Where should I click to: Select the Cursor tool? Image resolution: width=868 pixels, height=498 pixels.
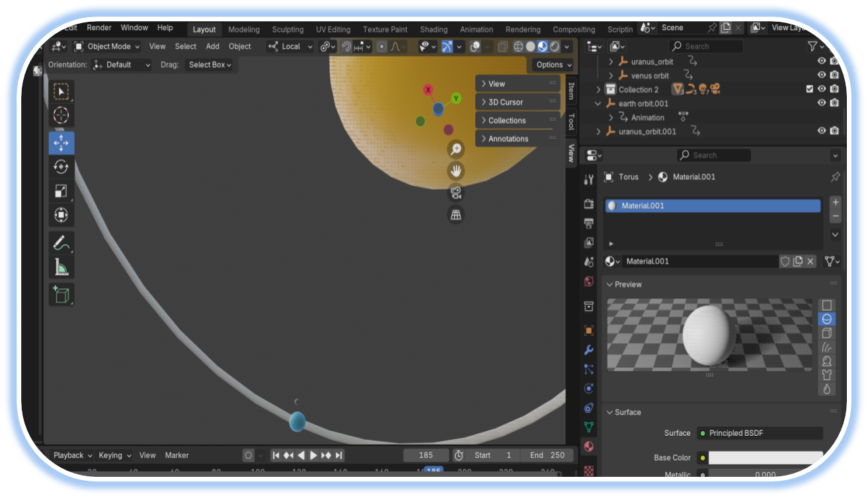click(x=61, y=116)
